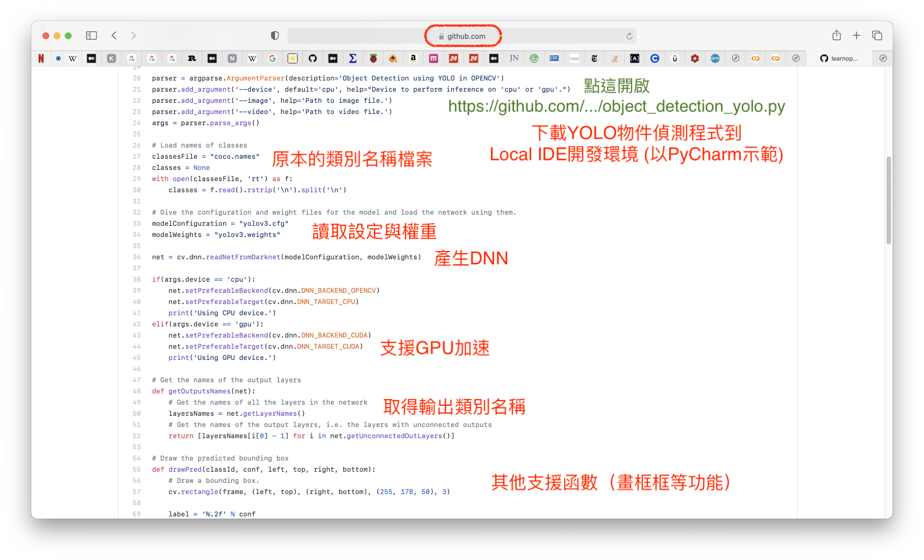
Task: Open the blue Sigma pinned tab
Action: [353, 58]
